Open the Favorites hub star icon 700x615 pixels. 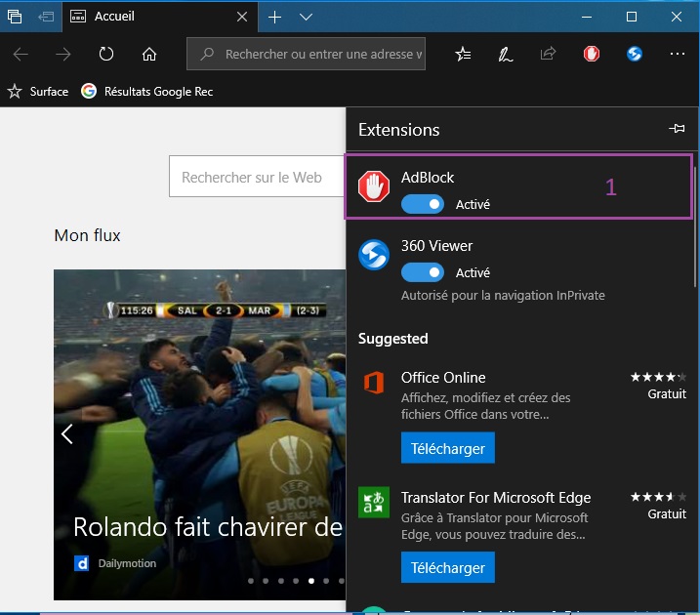tap(463, 55)
